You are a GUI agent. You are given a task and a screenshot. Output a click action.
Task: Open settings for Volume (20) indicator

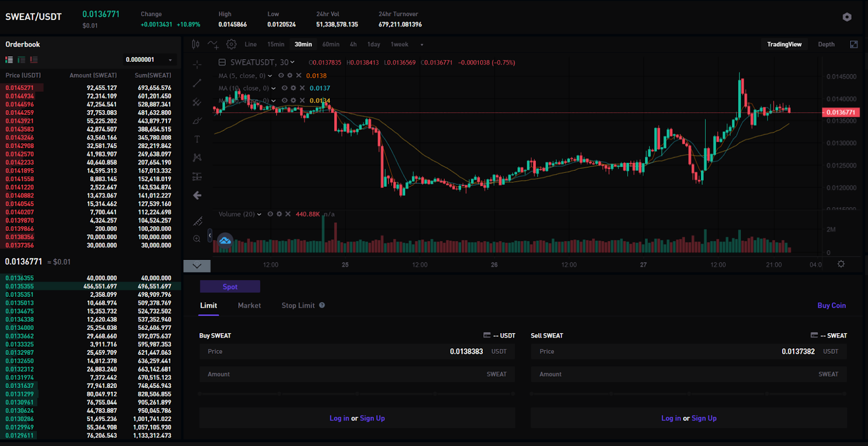279,214
